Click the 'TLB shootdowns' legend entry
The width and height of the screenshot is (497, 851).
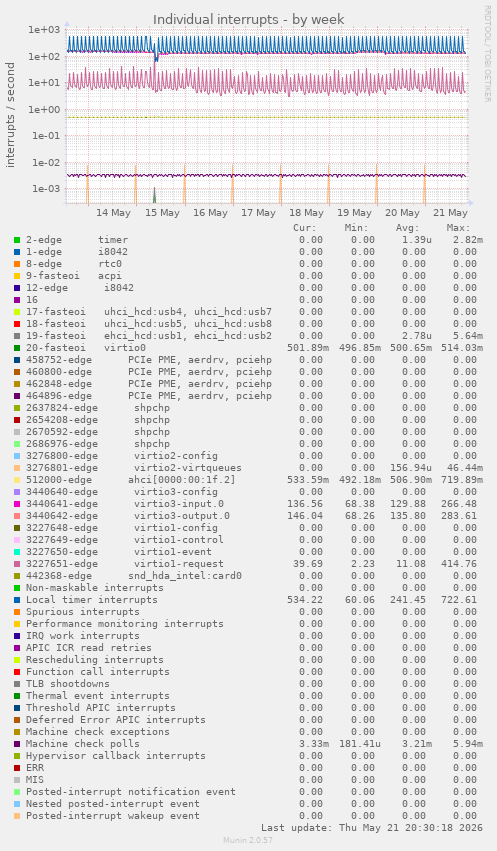(x=68, y=684)
